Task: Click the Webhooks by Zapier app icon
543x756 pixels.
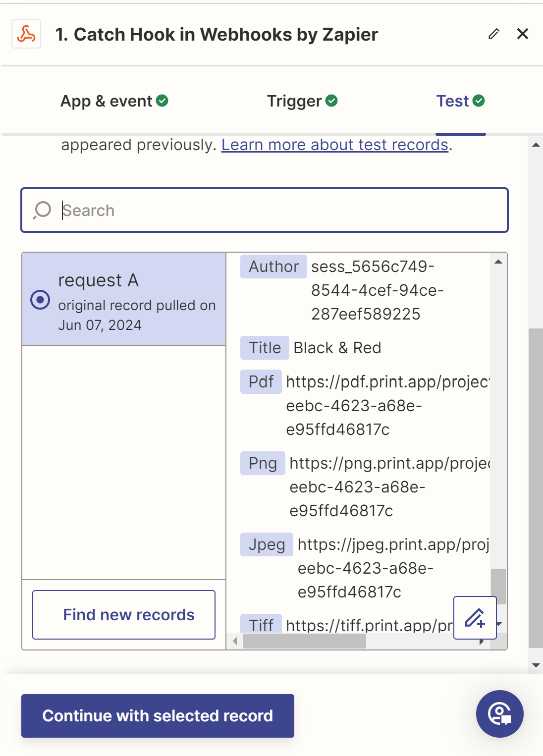Action: pyautogui.click(x=26, y=34)
